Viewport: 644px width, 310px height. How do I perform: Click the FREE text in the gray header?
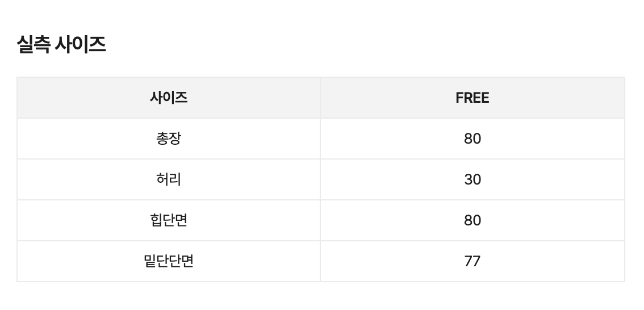pos(472,98)
